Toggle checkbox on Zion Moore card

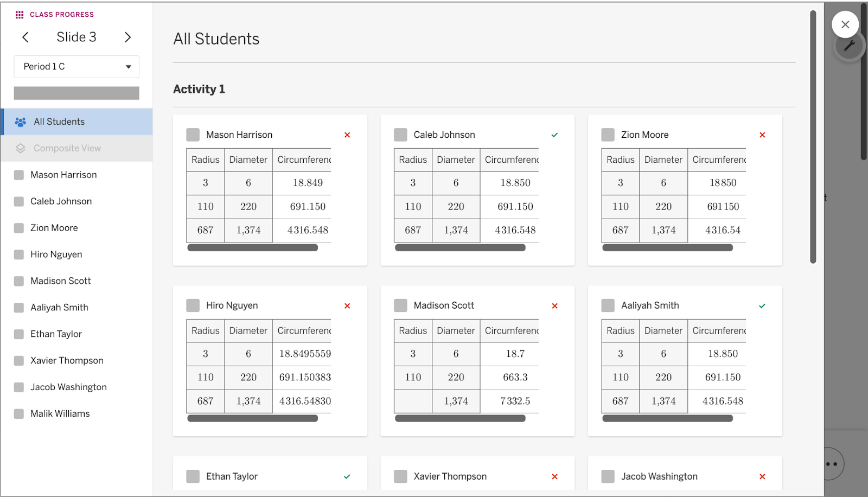(608, 135)
